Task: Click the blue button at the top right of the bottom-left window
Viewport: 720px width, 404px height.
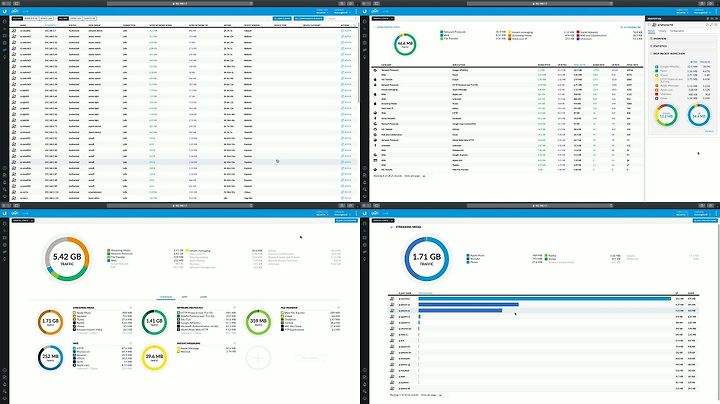Action: click(x=346, y=220)
